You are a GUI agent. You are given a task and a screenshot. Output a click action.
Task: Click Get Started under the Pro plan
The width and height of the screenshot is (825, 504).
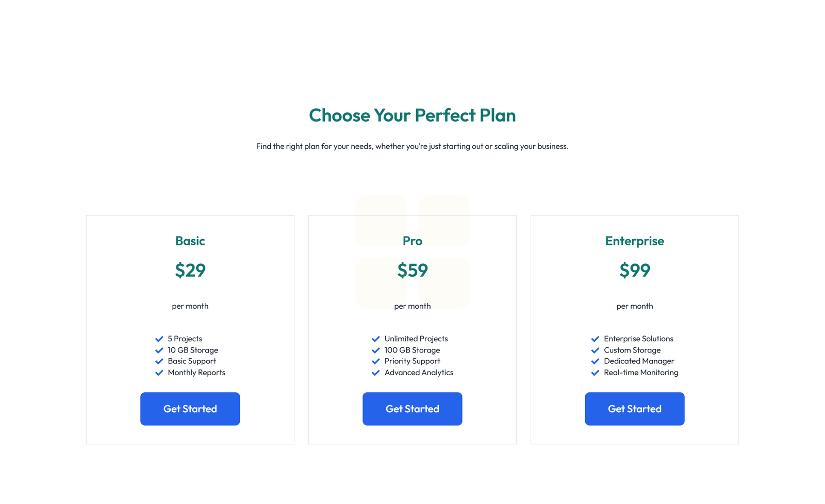(412, 409)
